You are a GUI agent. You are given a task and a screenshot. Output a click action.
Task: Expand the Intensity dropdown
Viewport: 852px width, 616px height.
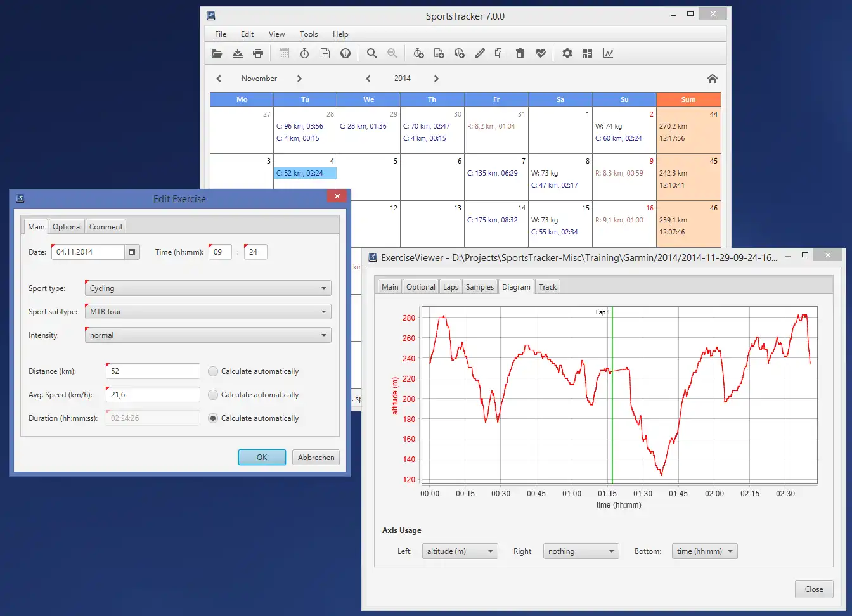[x=208, y=335]
